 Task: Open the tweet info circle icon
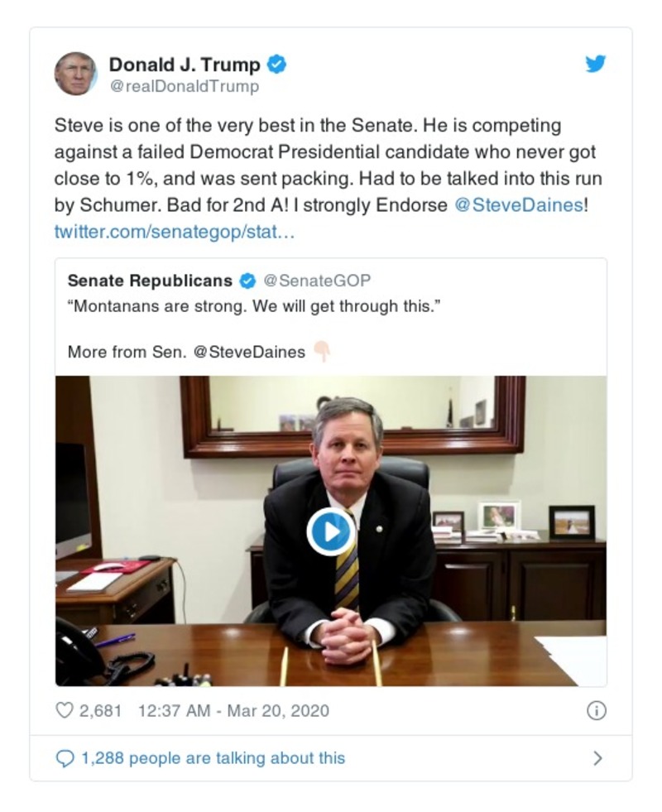[x=596, y=710]
